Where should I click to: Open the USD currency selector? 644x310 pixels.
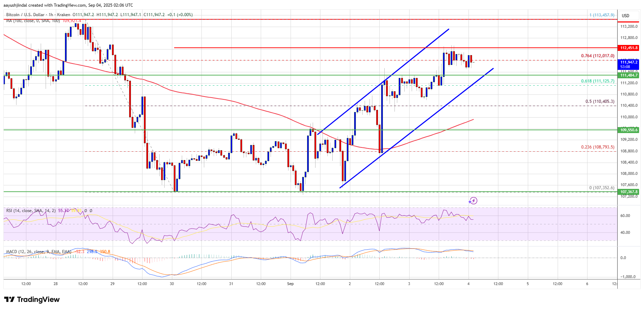click(x=626, y=15)
